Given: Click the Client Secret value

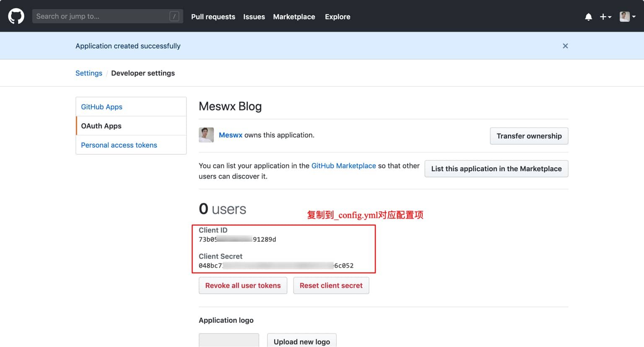Looking at the screenshot, I should (276, 266).
